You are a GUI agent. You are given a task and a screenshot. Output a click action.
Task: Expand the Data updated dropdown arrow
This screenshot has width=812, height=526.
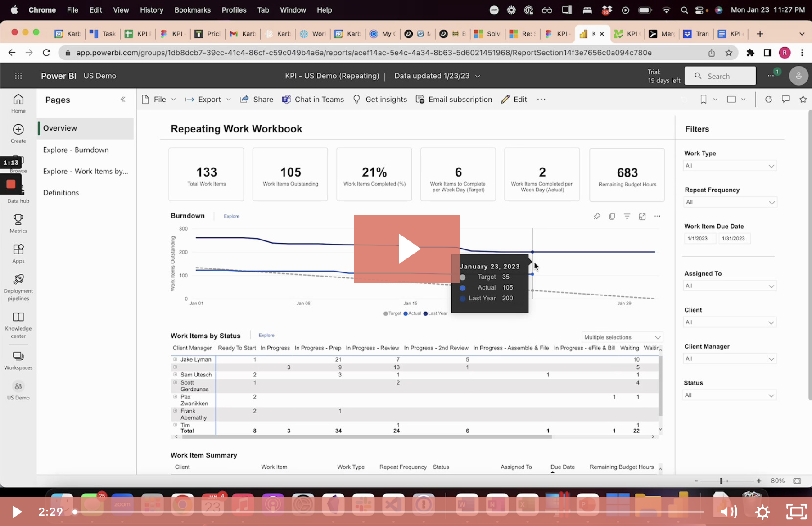click(478, 76)
